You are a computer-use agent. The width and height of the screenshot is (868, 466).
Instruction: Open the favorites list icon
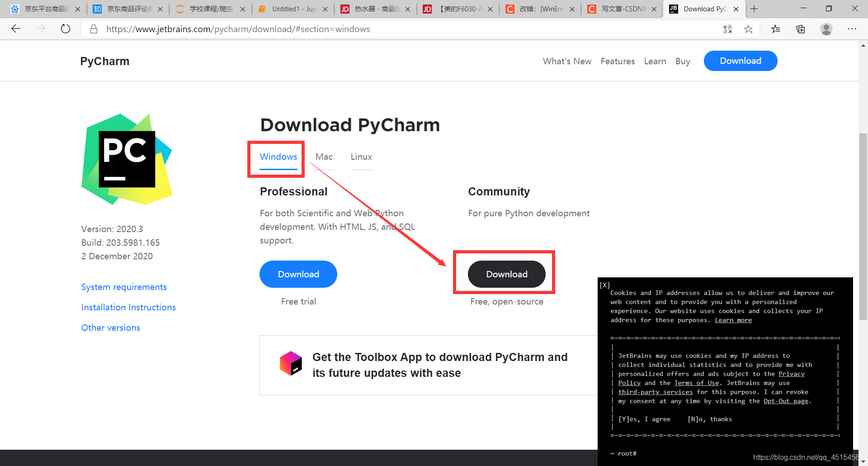tap(776, 29)
